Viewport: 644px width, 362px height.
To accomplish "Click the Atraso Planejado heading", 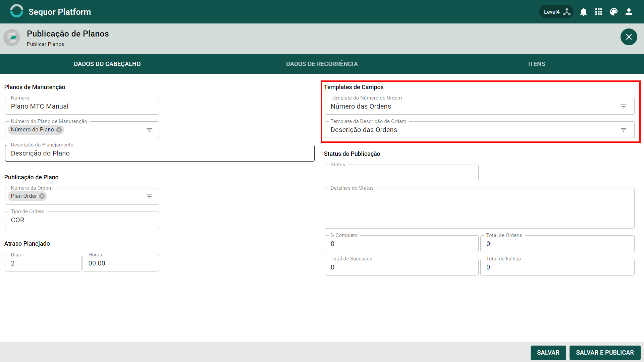I will [x=27, y=244].
